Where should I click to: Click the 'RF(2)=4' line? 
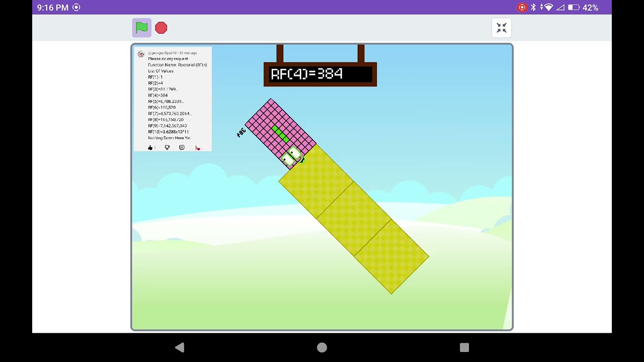[155, 83]
